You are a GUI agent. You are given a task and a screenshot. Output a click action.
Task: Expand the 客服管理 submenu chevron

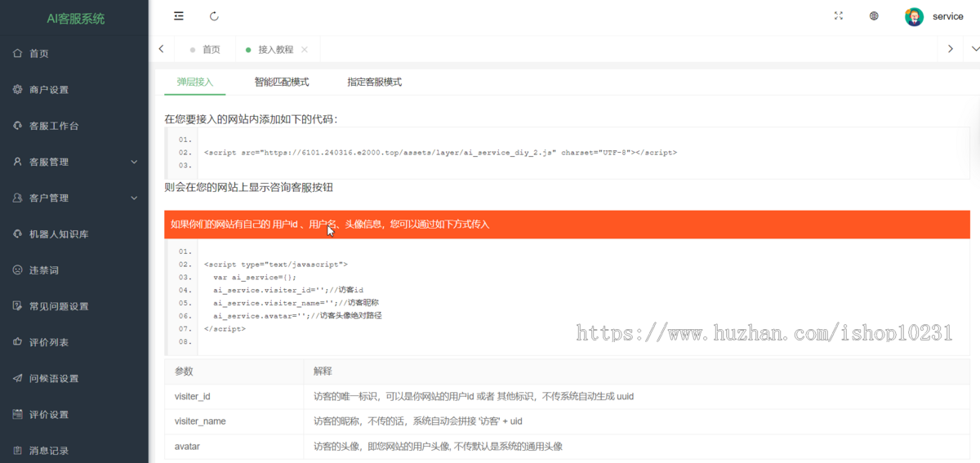[x=135, y=162]
